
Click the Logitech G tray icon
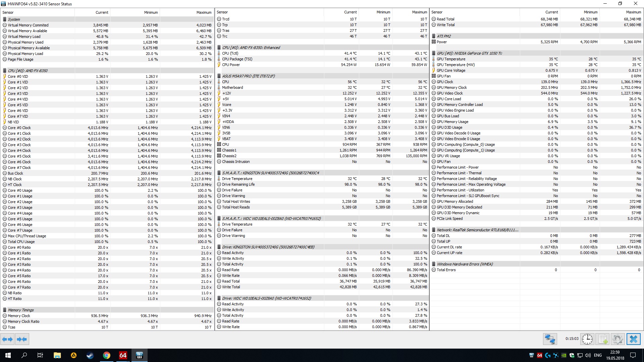548,355
